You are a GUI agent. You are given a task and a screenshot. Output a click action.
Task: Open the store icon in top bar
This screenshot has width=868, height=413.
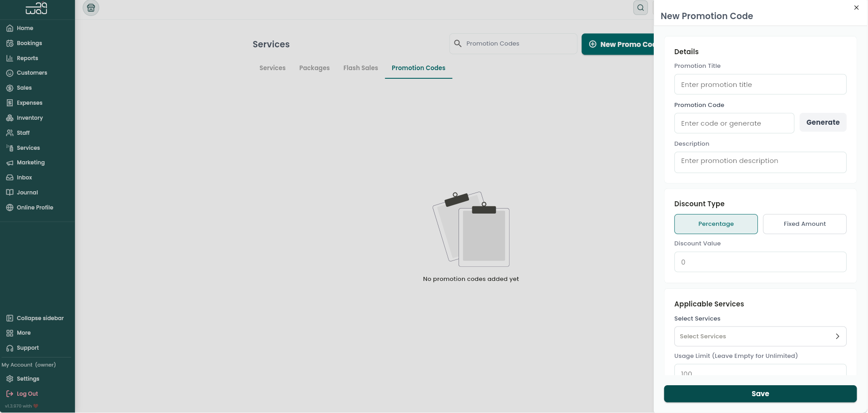[91, 8]
